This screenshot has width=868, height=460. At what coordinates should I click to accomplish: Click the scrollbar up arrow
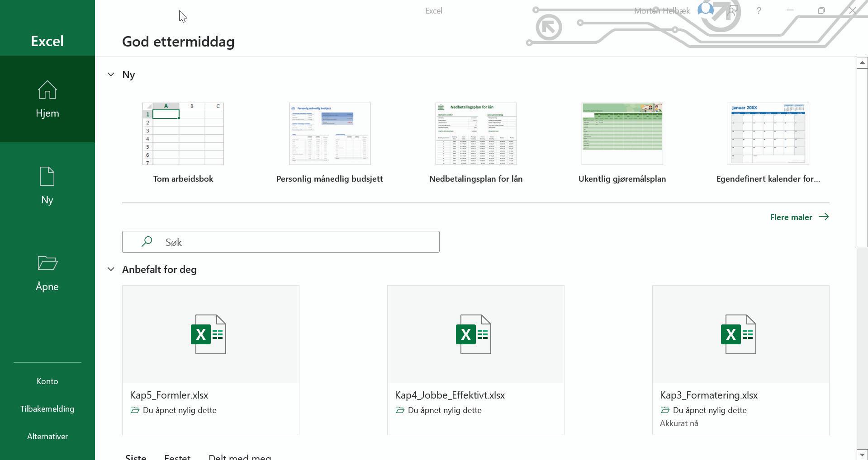click(862, 62)
